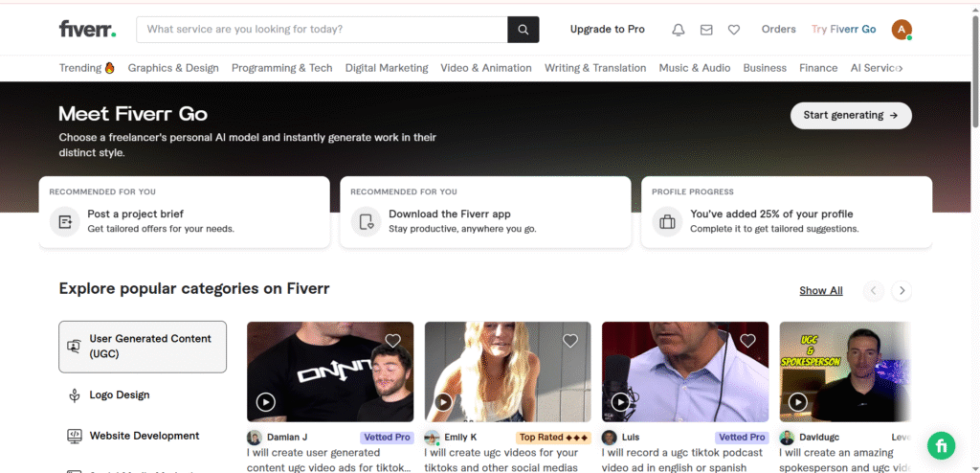The height and width of the screenshot is (473, 980).
Task: Open Writing & Translation menu
Action: point(595,68)
